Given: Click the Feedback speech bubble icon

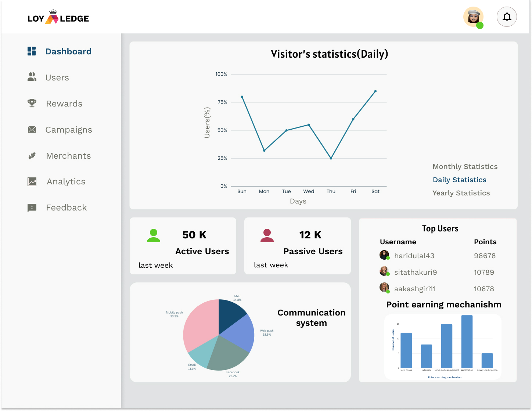Looking at the screenshot, I should pos(32,208).
